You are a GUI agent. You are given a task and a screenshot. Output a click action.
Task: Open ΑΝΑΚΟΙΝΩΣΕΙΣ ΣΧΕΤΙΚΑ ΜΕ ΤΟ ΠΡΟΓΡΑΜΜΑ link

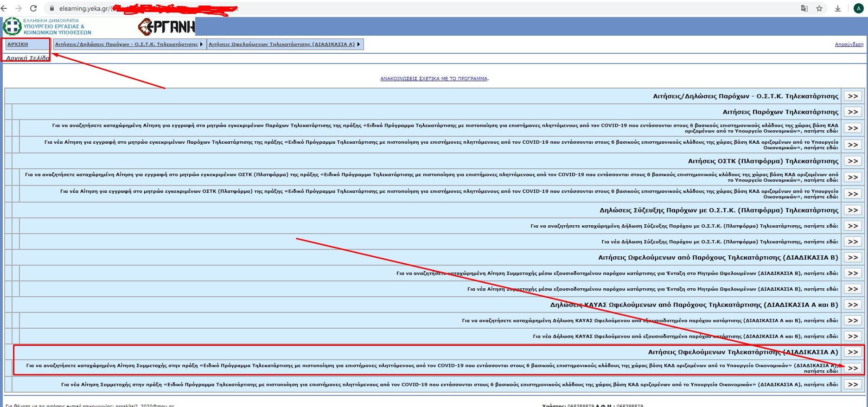[x=434, y=79]
